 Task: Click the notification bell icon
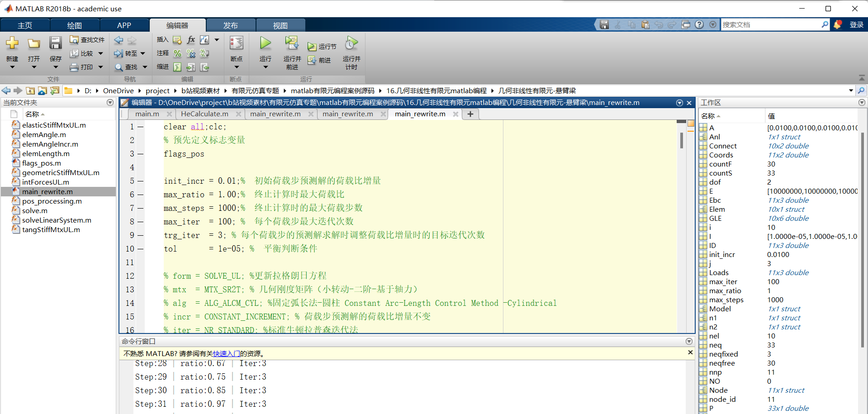pos(837,25)
